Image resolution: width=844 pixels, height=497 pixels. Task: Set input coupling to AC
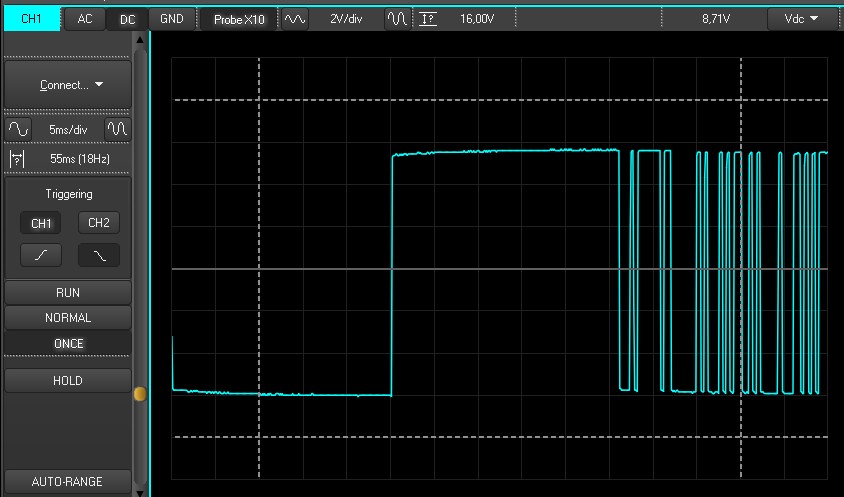tap(85, 19)
